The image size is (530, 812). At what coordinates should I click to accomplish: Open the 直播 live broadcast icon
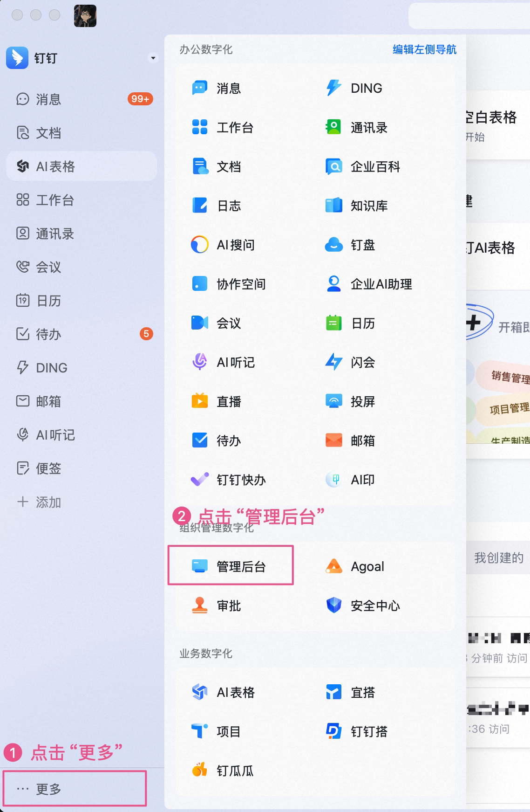click(200, 401)
